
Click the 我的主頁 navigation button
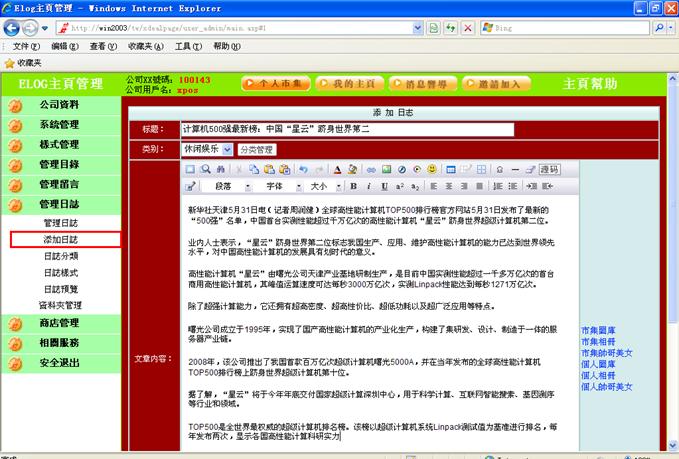(353, 84)
